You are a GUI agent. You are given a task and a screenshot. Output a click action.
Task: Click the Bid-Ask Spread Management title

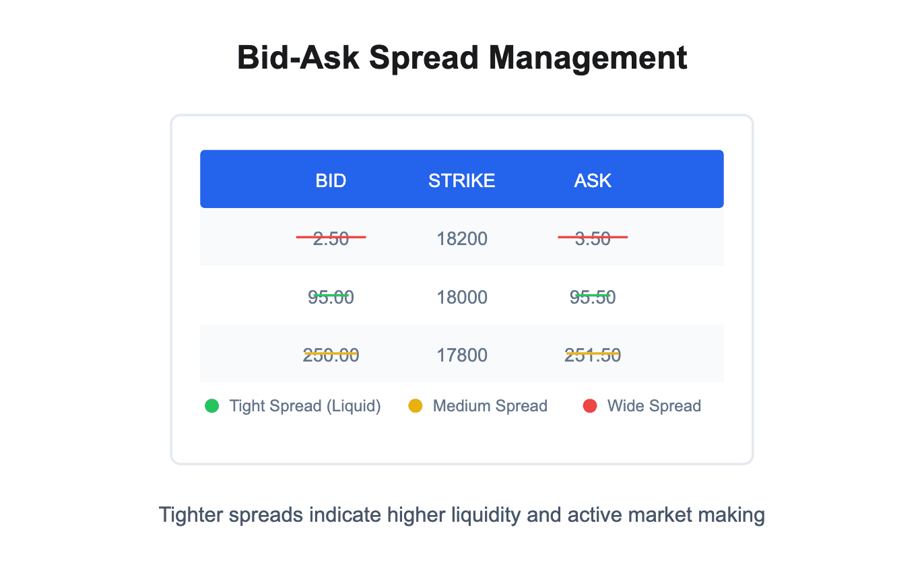coord(462,58)
